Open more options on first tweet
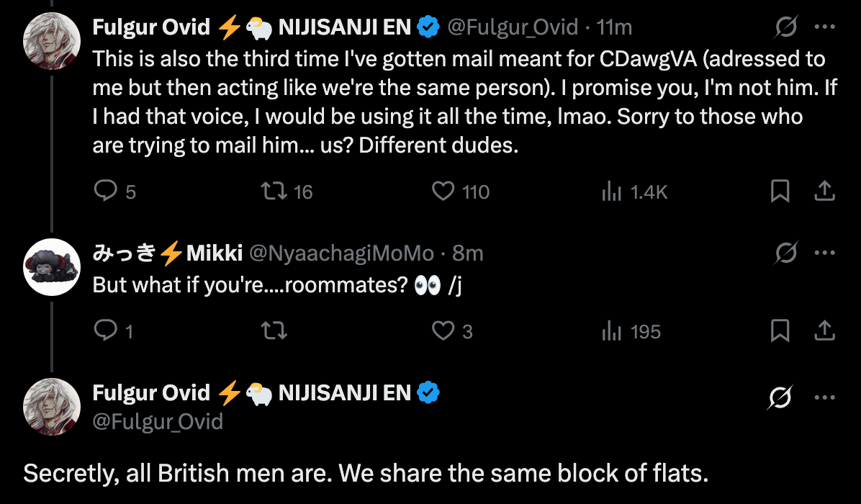 tap(824, 28)
